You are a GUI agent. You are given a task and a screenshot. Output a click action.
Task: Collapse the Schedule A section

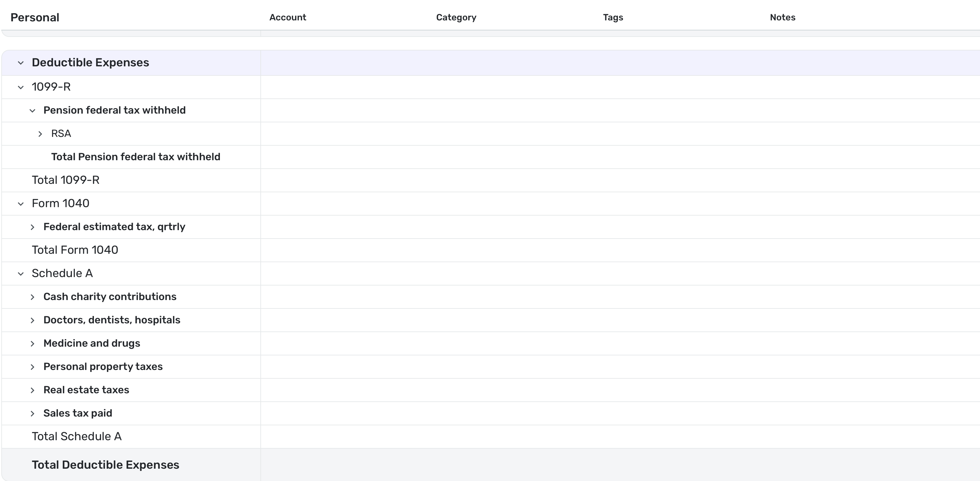tap(20, 274)
